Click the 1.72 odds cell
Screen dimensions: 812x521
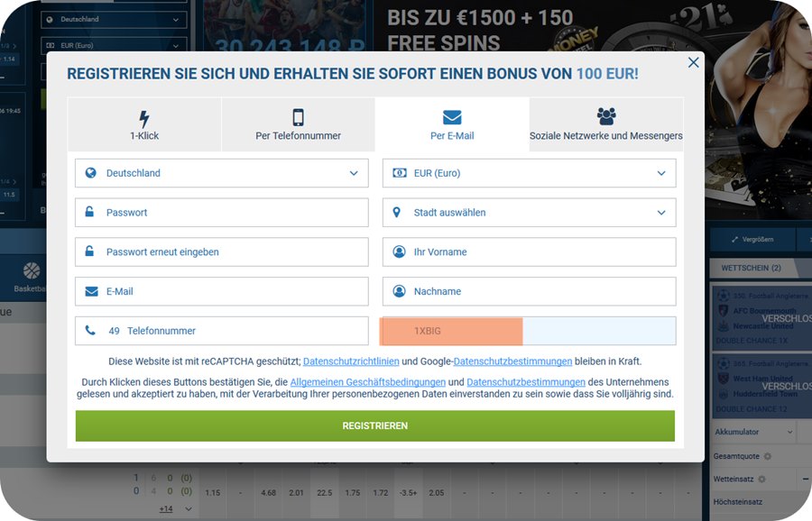coord(380,492)
